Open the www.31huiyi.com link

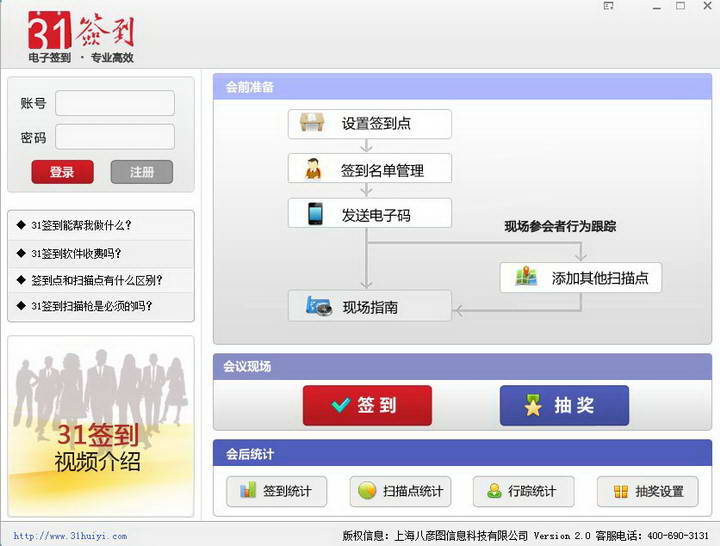coord(70,536)
